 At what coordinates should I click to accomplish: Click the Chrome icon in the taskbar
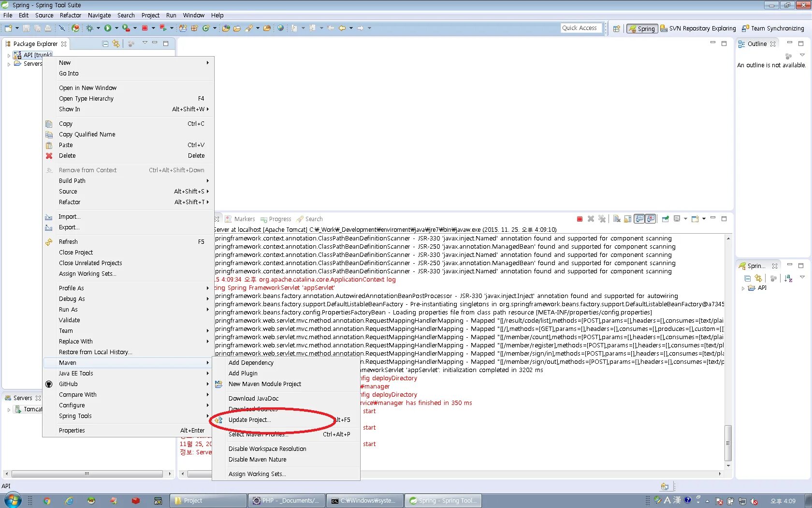tap(47, 501)
